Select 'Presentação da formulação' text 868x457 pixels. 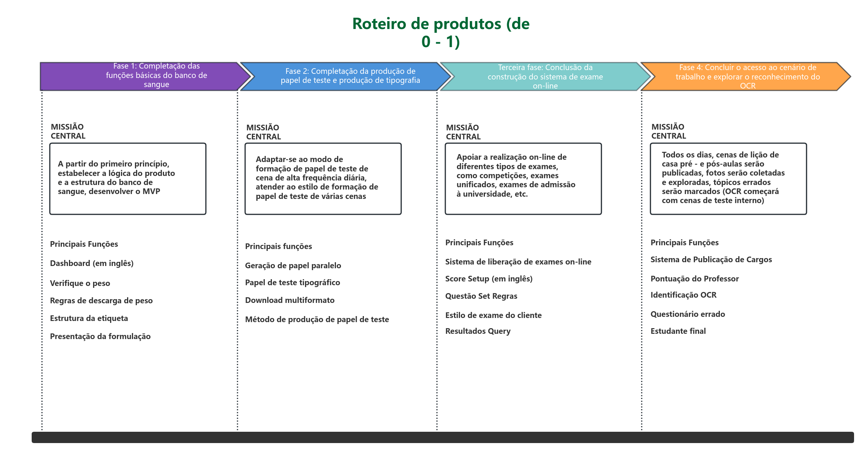(100, 336)
